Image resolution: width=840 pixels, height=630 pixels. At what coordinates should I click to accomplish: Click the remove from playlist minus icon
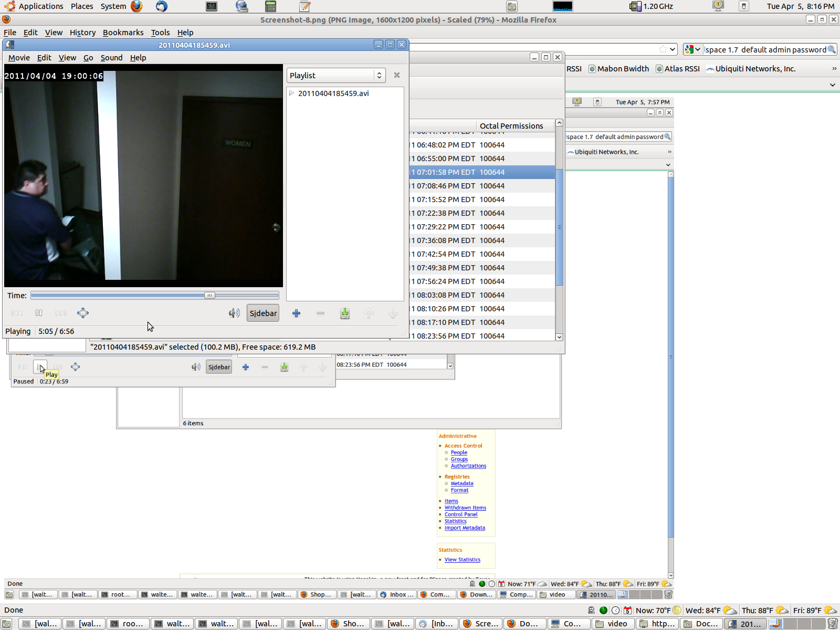pyautogui.click(x=320, y=313)
